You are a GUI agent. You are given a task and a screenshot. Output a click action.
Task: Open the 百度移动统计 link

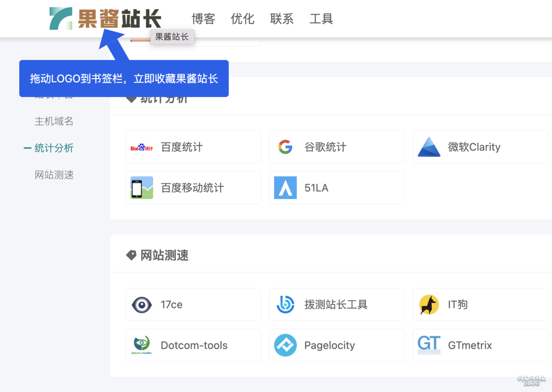(x=192, y=188)
